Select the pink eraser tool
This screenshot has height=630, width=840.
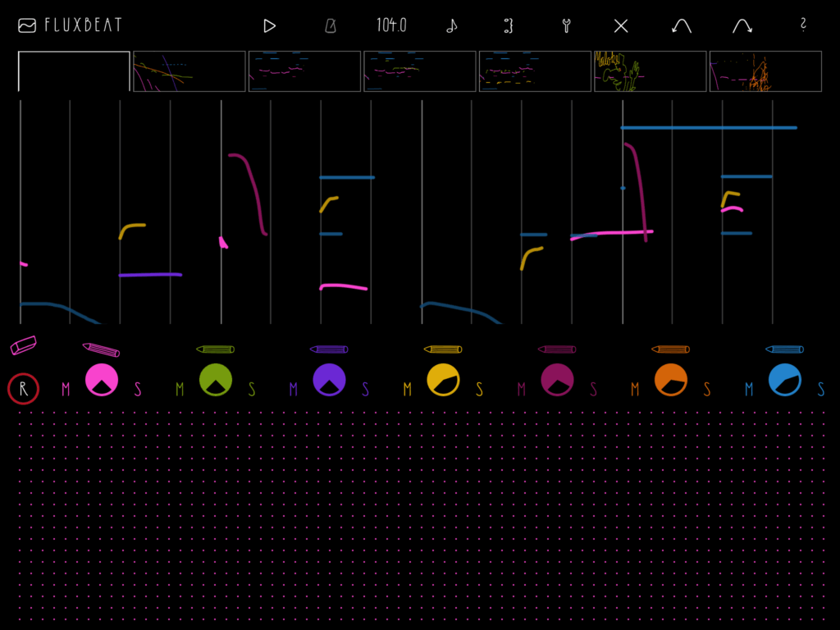click(23, 345)
